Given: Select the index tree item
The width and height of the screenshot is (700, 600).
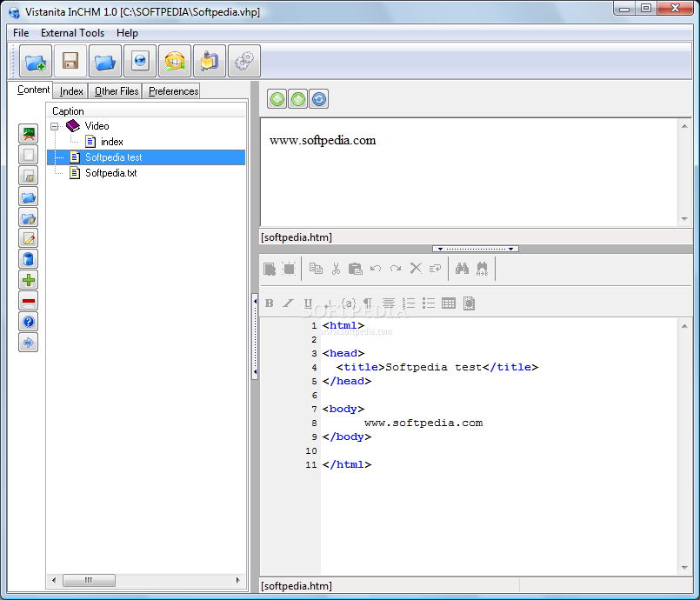Looking at the screenshot, I should pos(111,142).
